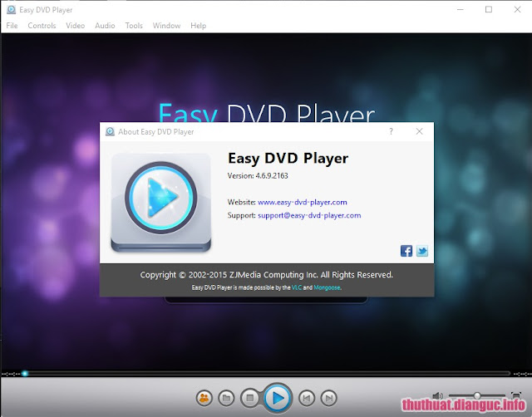The width and height of the screenshot is (532, 417).
Task: Click the orange people share icon
Action: pos(204,398)
